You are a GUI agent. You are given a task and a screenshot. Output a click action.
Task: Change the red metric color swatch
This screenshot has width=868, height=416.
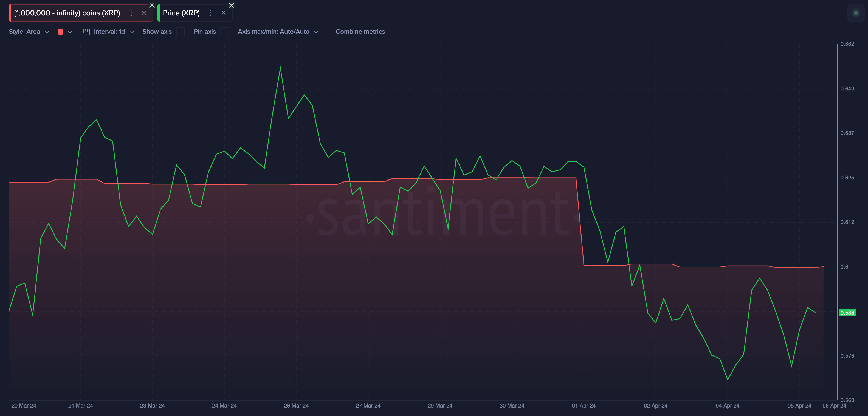[60, 32]
